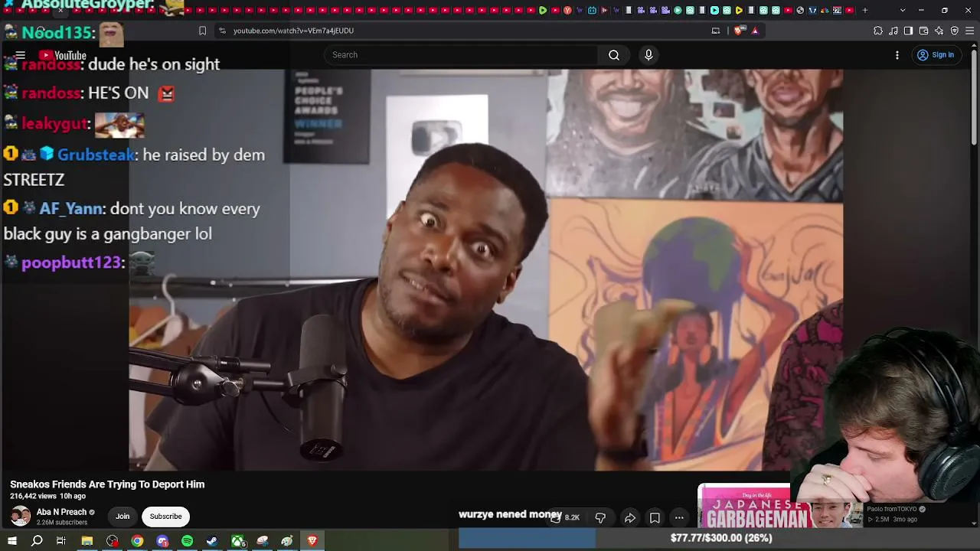
Task: Switch to Brave browser taskbar icon
Action: click(x=312, y=541)
